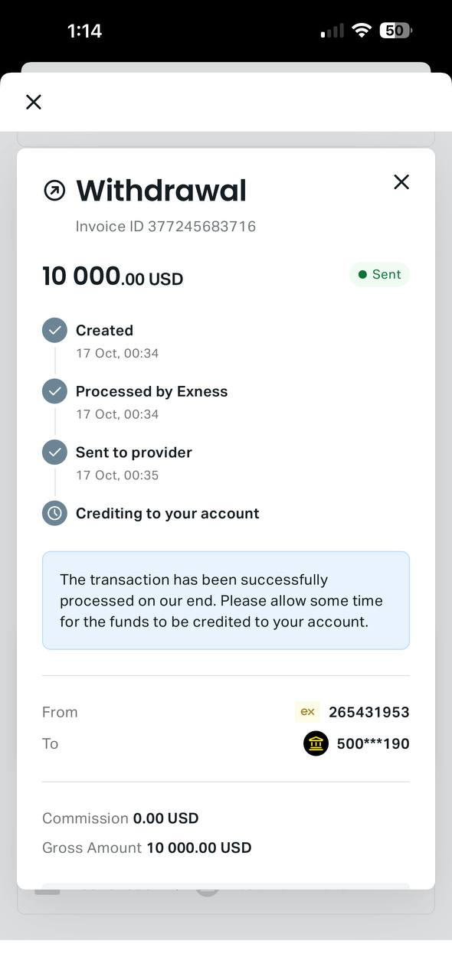Tap the blue transaction processed info box
The height and width of the screenshot is (980, 452).
coord(226,600)
